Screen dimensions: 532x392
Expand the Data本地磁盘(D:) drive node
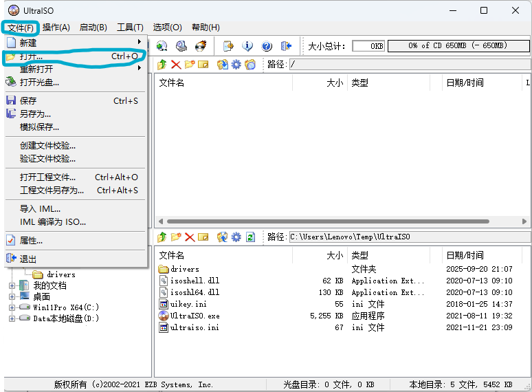[x=12, y=318]
